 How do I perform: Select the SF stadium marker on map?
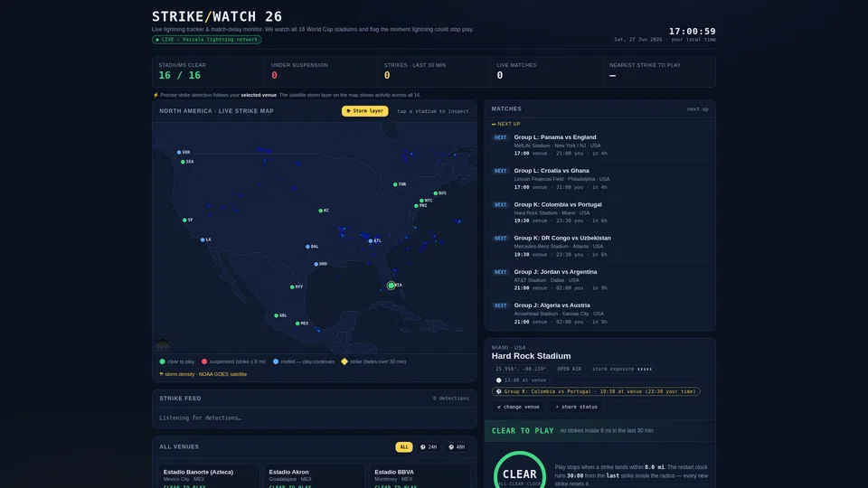(x=184, y=221)
